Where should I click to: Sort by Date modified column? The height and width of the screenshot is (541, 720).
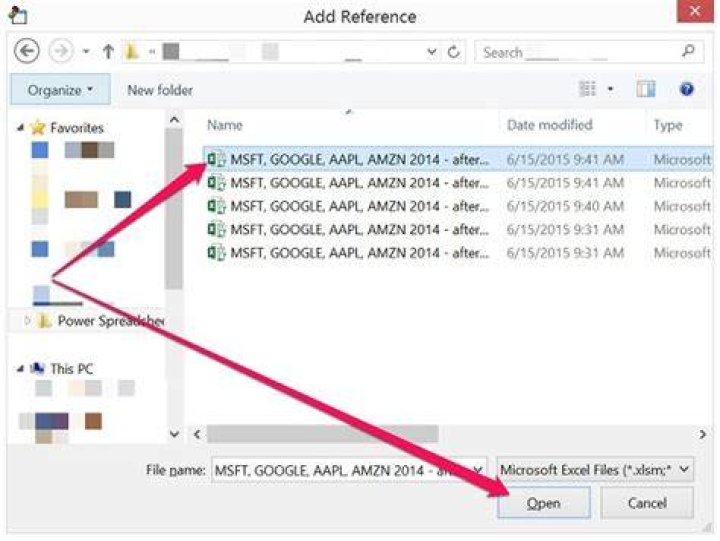[x=549, y=125]
